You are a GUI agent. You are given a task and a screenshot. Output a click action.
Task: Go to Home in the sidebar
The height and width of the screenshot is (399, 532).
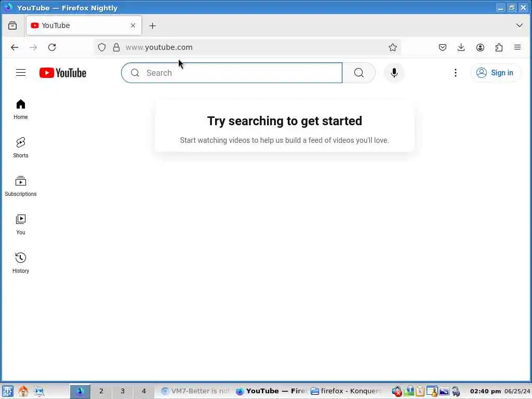point(21,109)
